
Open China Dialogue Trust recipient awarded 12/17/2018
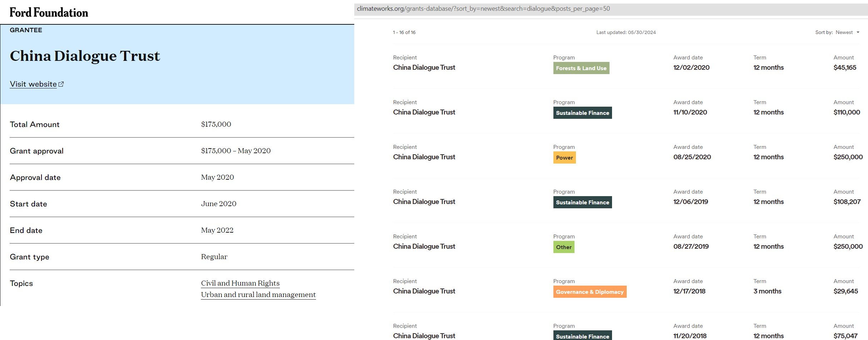point(424,291)
